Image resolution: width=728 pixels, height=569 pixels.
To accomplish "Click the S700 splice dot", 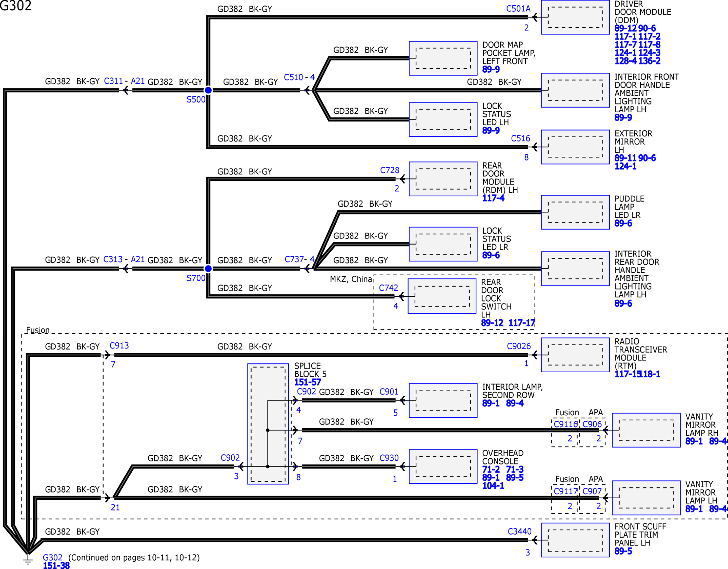I will pyautogui.click(x=208, y=269).
